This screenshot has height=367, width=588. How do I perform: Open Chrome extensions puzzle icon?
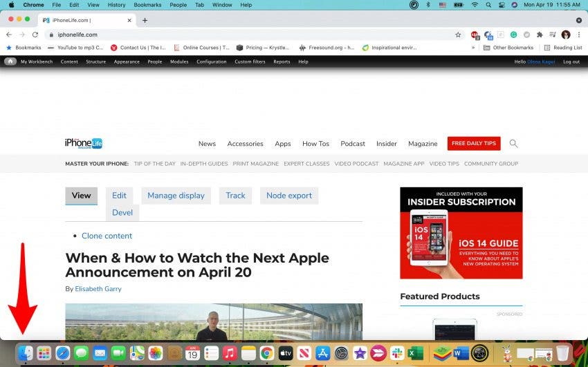540,35
